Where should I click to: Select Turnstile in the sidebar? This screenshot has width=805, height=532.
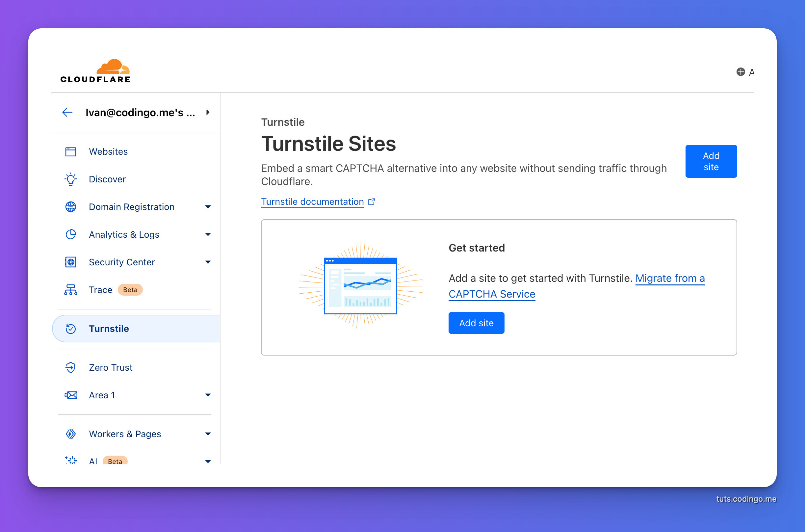(136, 329)
